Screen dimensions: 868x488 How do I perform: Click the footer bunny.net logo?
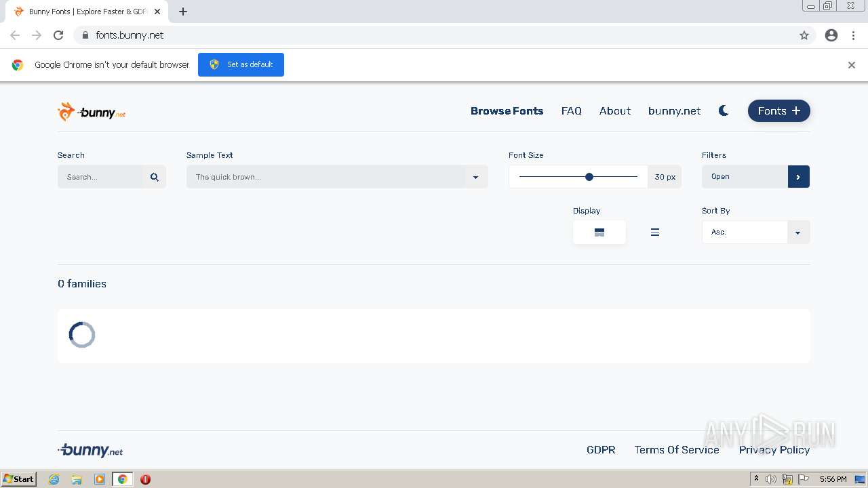pos(90,450)
